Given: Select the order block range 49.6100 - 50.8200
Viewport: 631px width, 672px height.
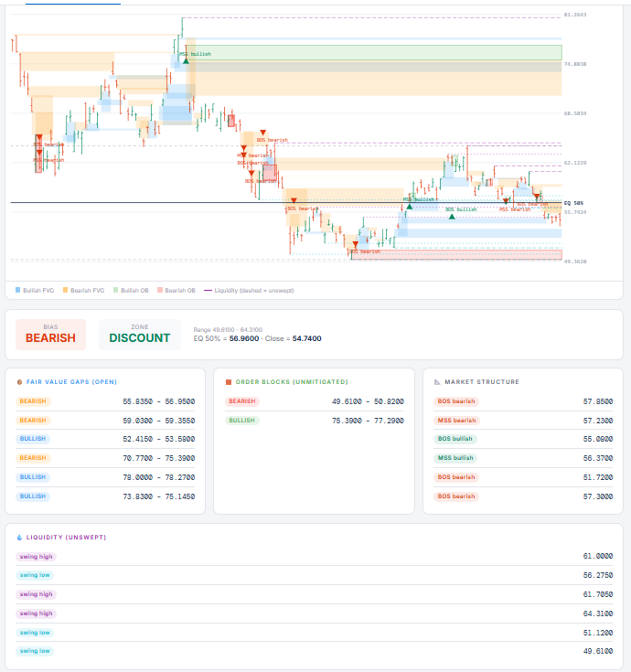Looking at the screenshot, I should [x=368, y=401].
